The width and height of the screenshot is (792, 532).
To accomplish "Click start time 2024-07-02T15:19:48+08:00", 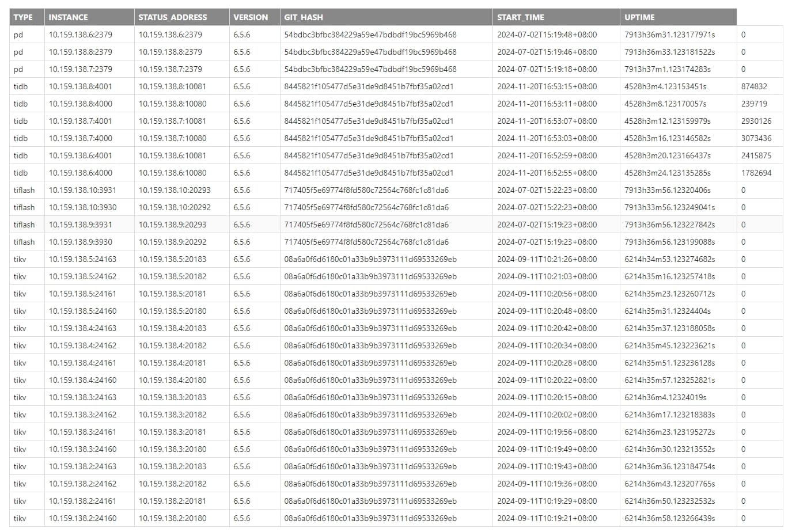I will pos(547,35).
